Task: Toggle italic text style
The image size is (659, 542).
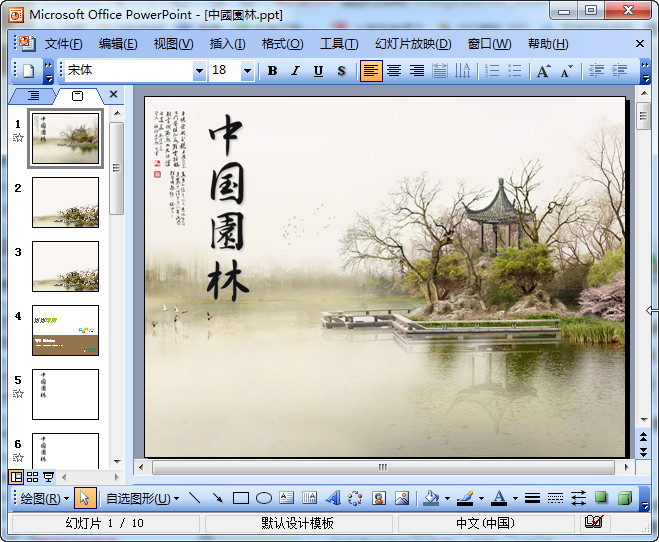Action: point(295,71)
